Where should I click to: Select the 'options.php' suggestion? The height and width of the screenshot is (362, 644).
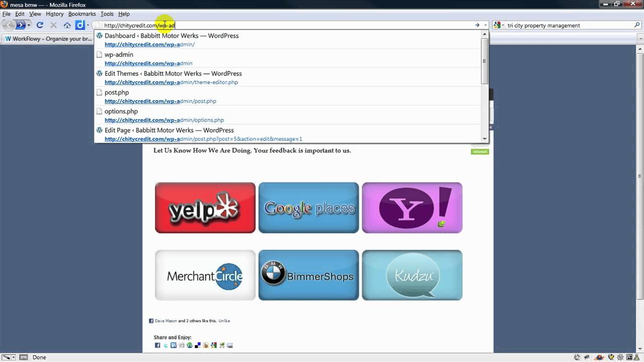click(288, 116)
